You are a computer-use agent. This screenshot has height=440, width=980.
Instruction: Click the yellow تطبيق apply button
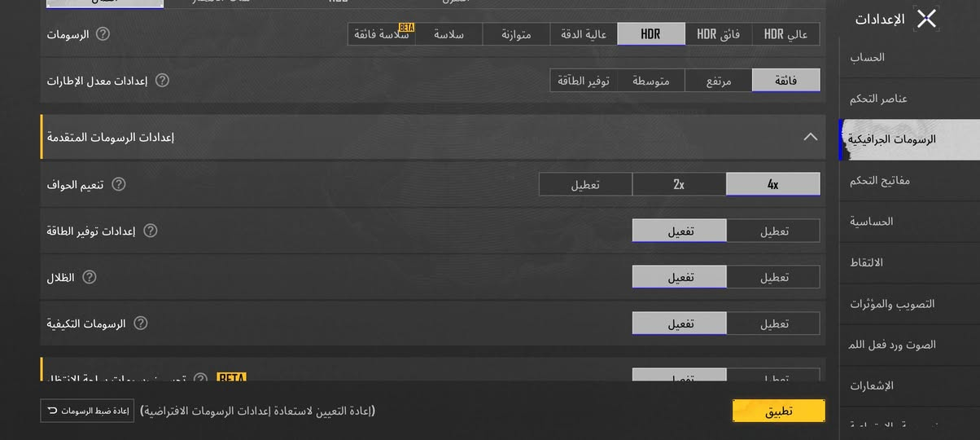coord(779,411)
